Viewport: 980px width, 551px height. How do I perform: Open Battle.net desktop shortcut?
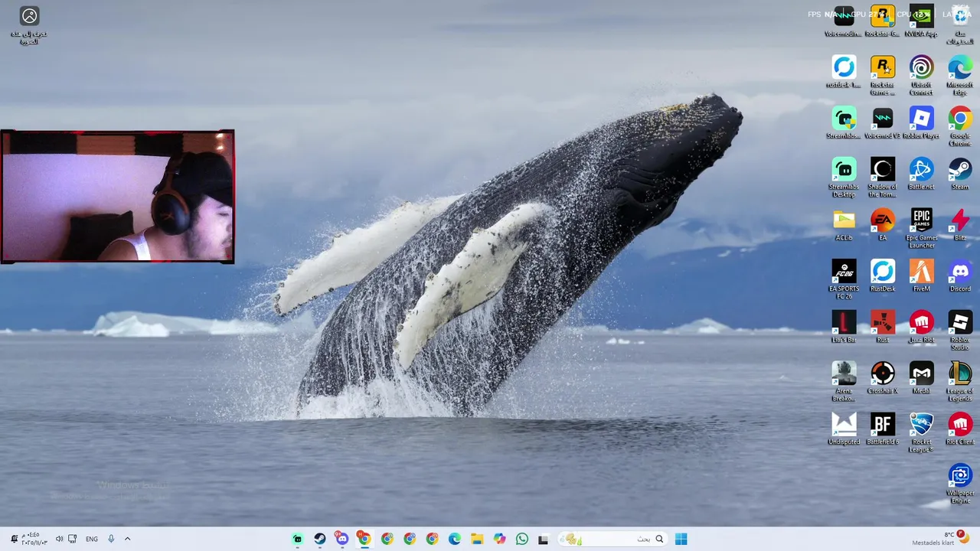click(921, 174)
